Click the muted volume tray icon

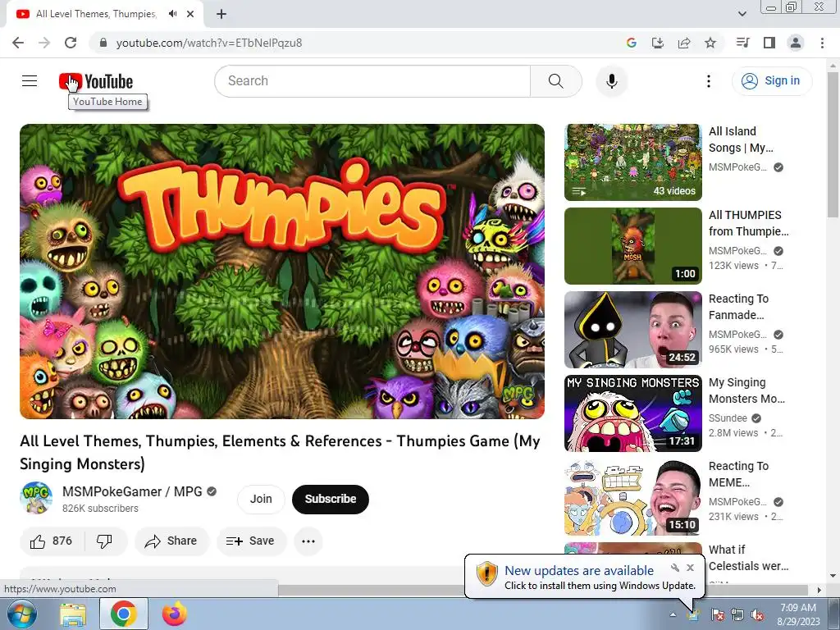point(757,614)
